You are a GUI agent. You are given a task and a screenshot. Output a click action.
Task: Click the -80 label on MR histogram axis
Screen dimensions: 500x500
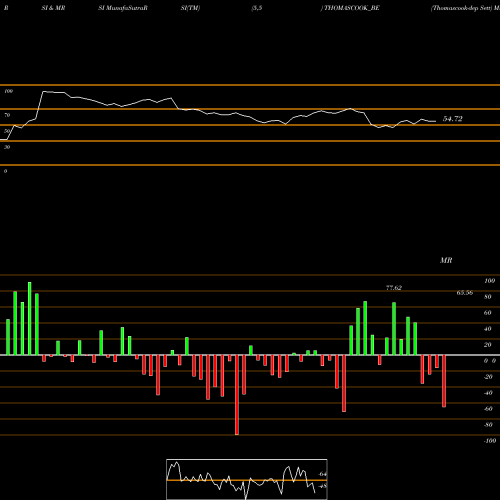coord(488,425)
